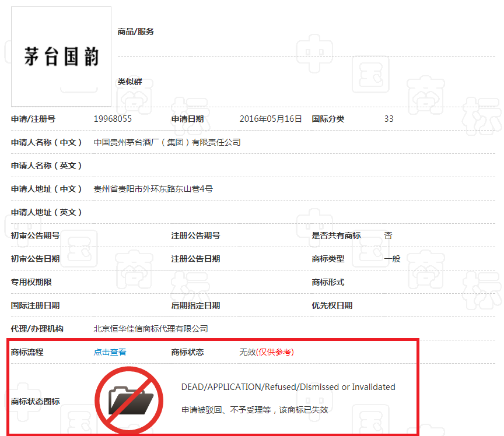The image size is (504, 436).
Task: Click the dead-application status folder icon
Action: pos(129,400)
